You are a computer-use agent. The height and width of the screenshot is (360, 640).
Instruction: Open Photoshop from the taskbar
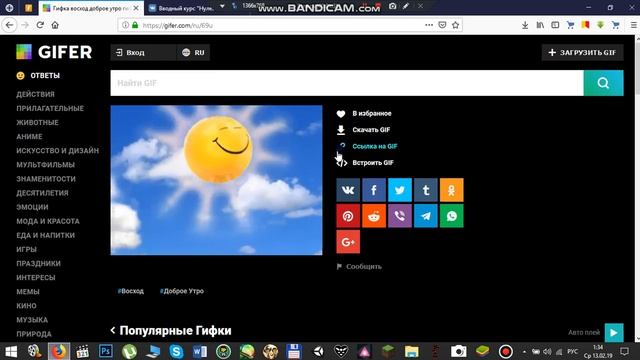tap(106, 351)
